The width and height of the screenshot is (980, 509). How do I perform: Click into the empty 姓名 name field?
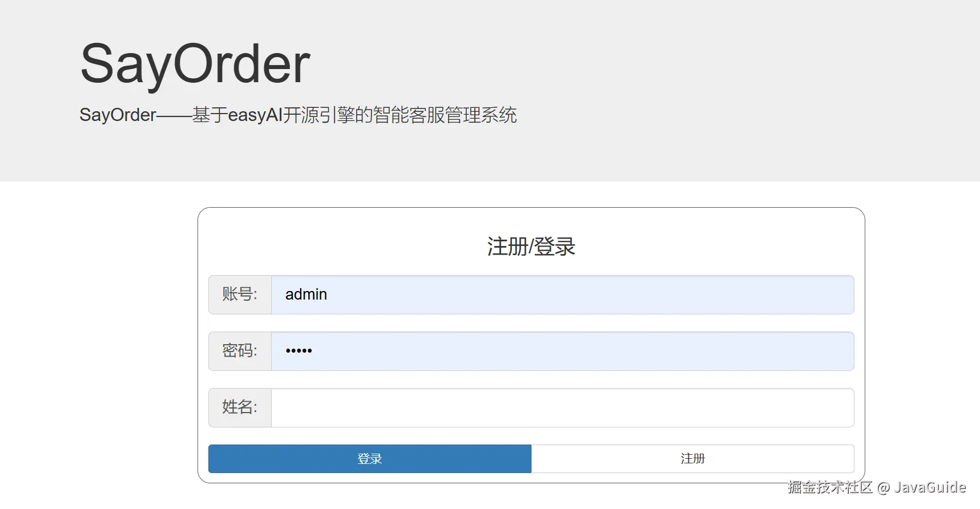[562, 407]
